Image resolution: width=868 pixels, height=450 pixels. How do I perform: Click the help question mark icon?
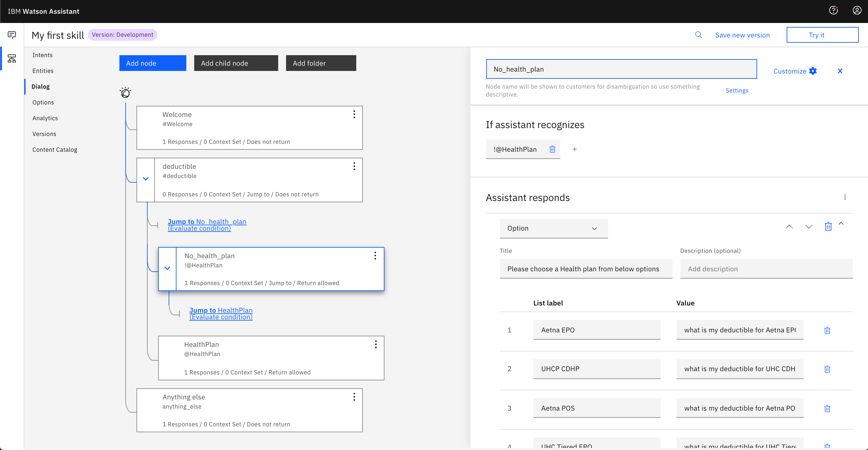833,11
